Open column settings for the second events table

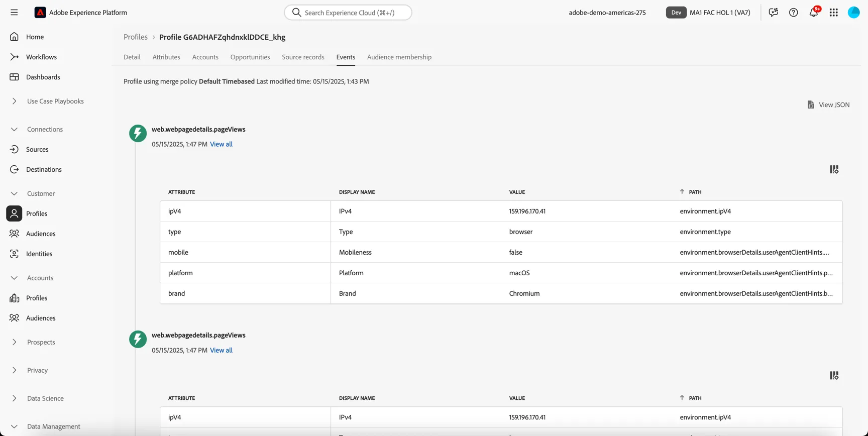tap(834, 376)
